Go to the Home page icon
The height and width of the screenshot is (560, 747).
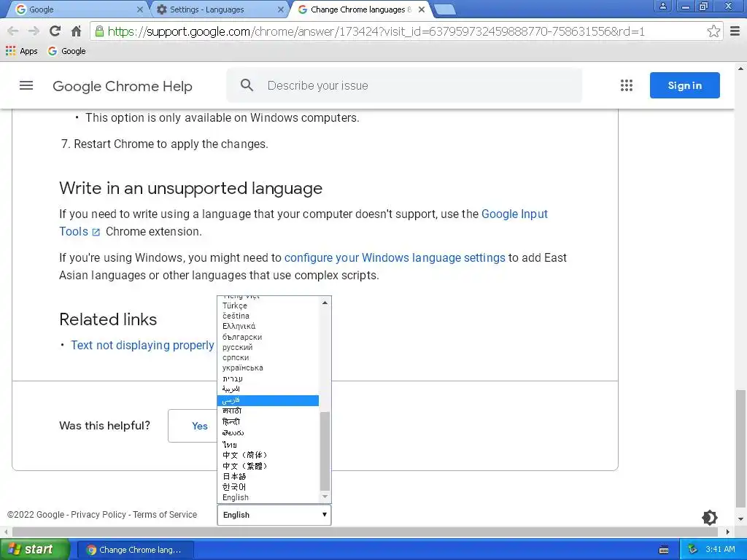click(x=76, y=31)
